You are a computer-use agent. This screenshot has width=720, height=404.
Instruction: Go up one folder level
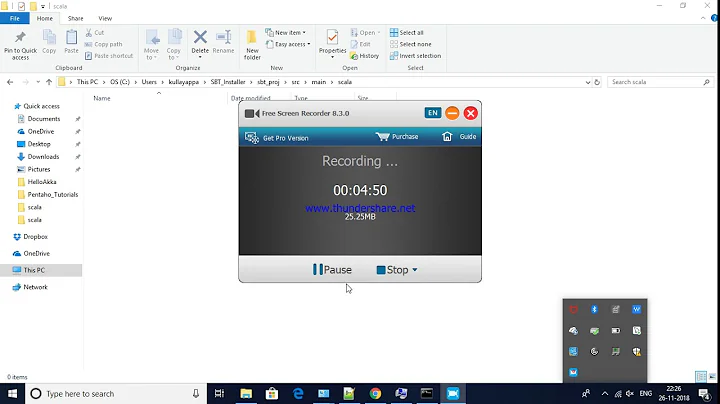tap(49, 82)
